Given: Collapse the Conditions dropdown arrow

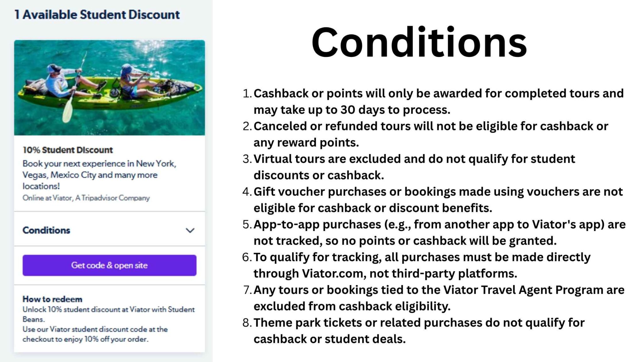Looking at the screenshot, I should [x=190, y=231].
